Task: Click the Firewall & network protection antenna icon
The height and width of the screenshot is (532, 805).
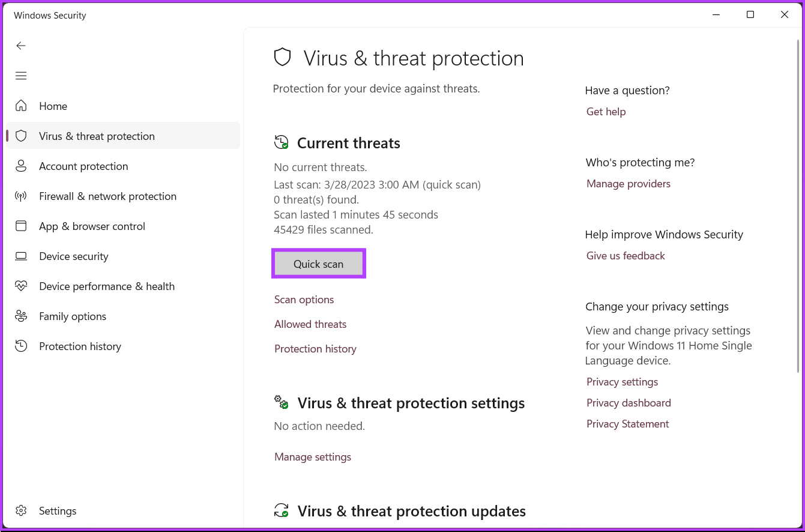Action: [21, 196]
